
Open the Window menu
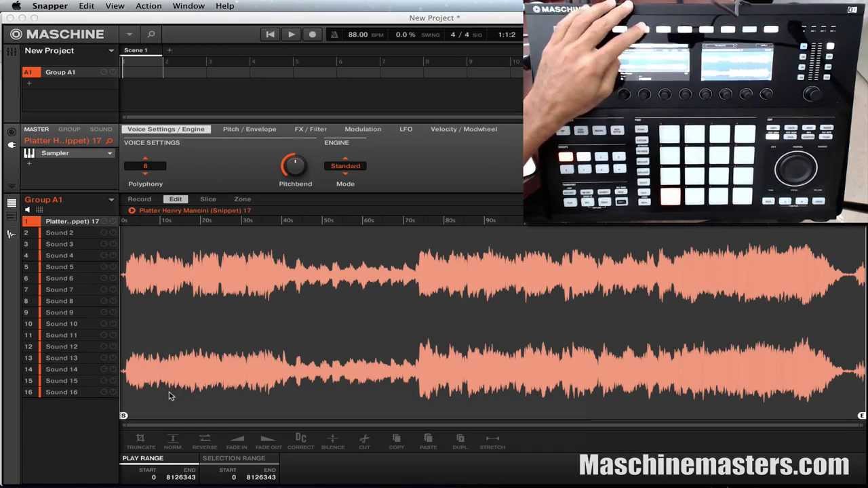[x=189, y=6]
